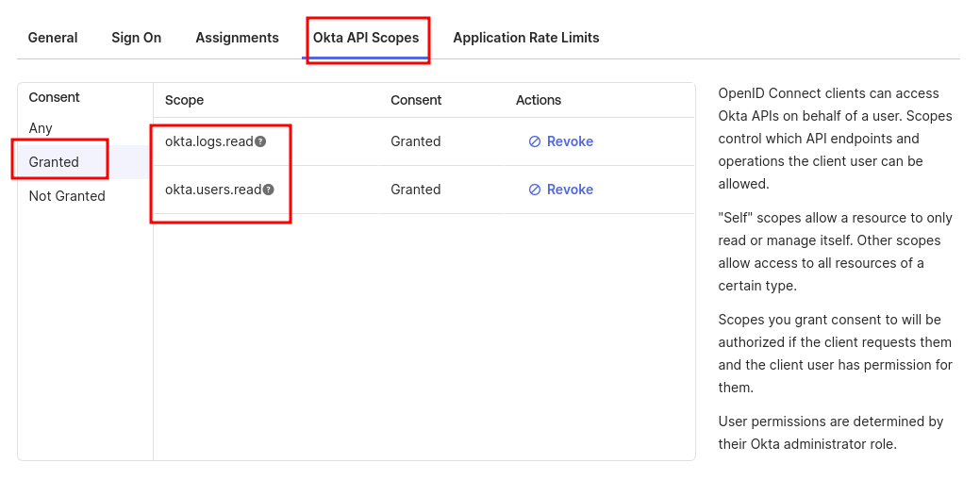The width and height of the screenshot is (980, 496).
Task: Go to Application Rate Limits tab
Action: (526, 38)
